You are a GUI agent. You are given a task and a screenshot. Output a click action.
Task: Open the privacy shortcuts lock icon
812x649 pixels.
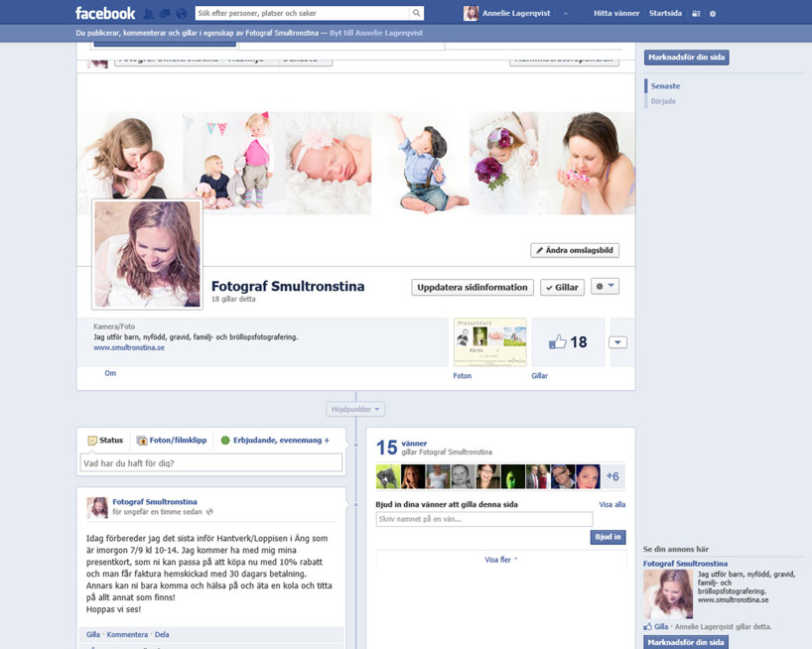tap(696, 14)
